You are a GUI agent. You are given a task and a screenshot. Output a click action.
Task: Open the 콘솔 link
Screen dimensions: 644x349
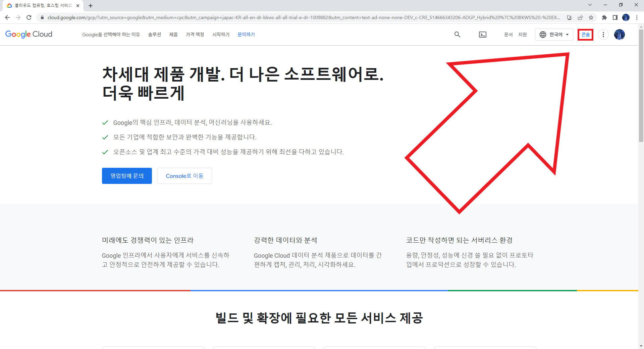tap(586, 35)
